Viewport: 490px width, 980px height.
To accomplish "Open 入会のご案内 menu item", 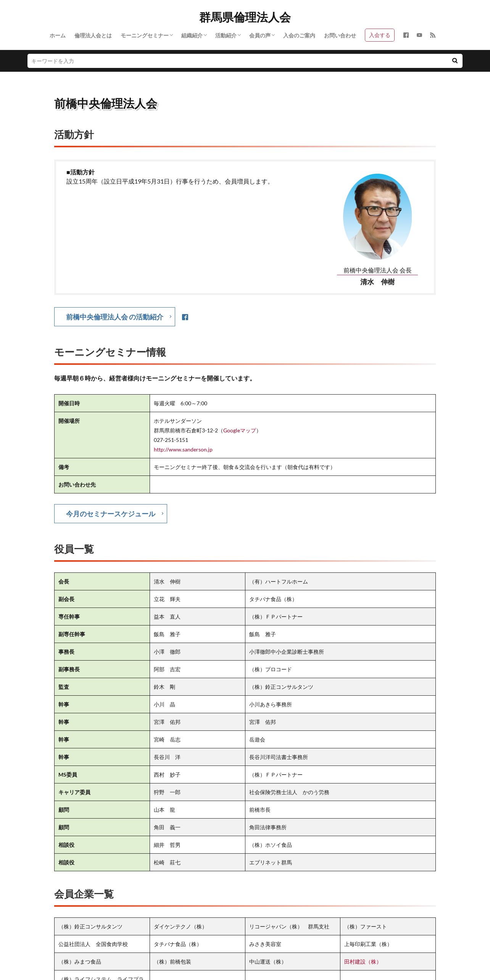I will [x=299, y=35].
